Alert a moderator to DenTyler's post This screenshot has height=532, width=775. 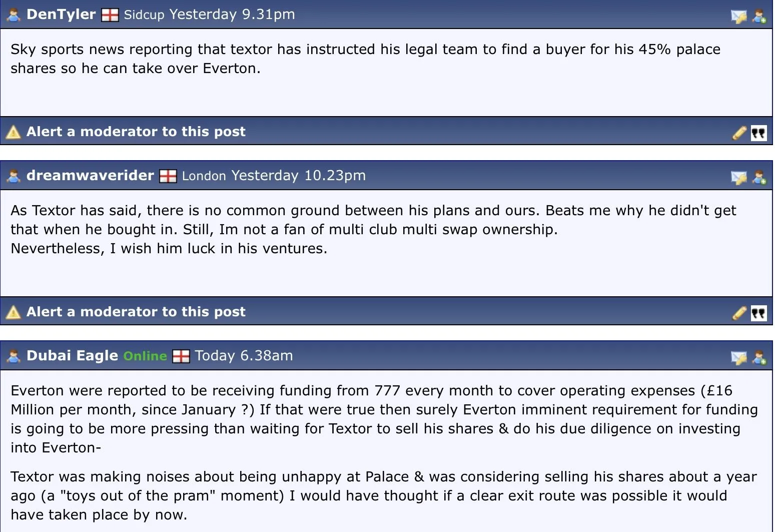[x=136, y=132]
